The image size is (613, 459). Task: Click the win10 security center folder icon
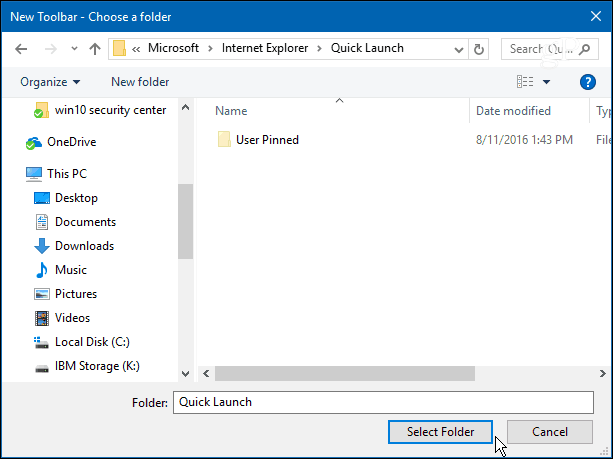click(x=41, y=110)
